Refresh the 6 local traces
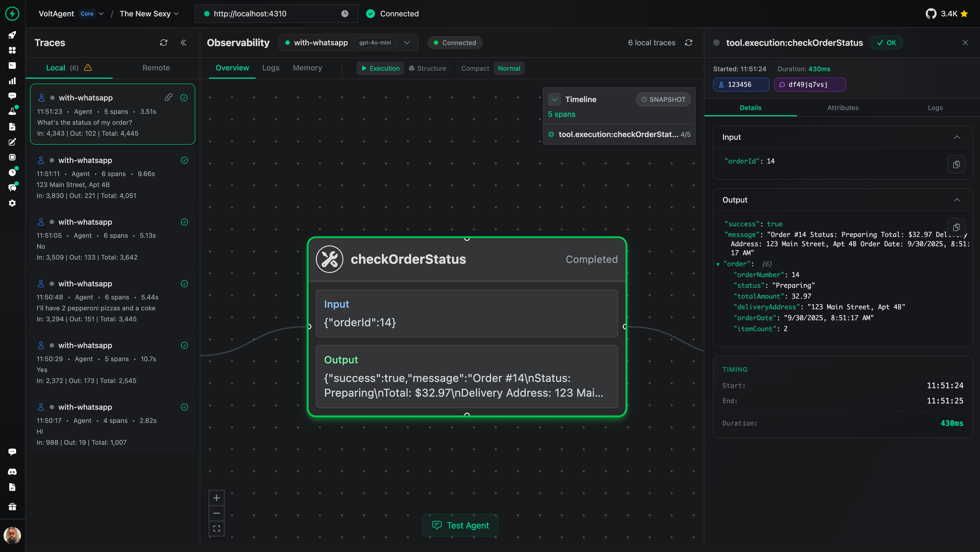Image resolution: width=980 pixels, height=552 pixels. [689, 43]
